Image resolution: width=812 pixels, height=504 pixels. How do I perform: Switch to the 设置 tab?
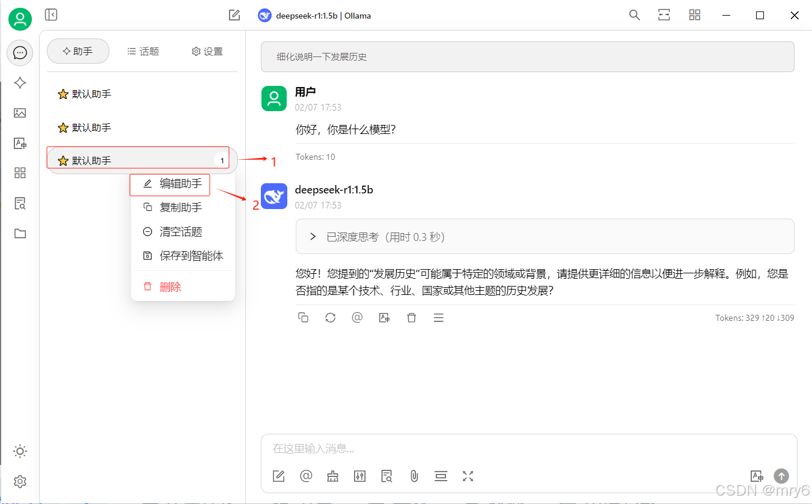(207, 51)
